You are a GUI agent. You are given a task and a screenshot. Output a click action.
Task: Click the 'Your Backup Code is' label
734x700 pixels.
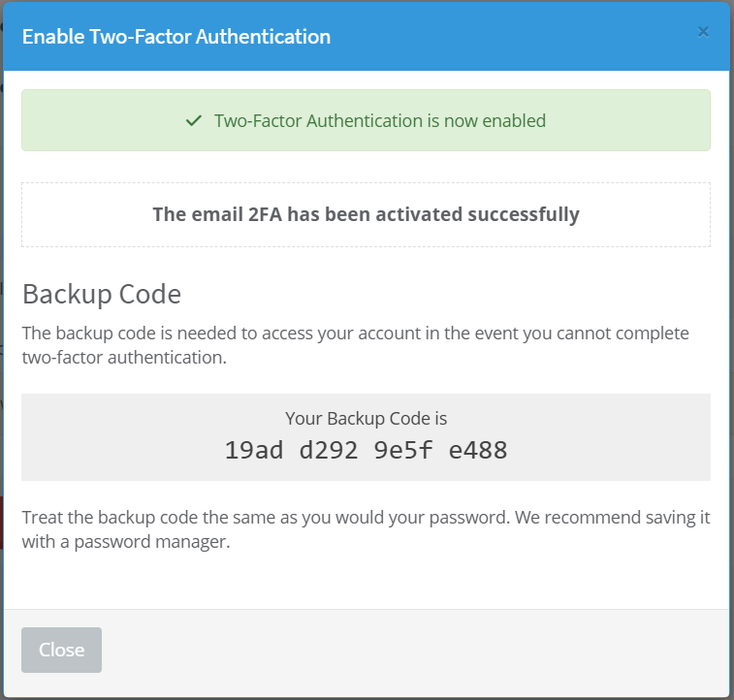[x=367, y=418]
